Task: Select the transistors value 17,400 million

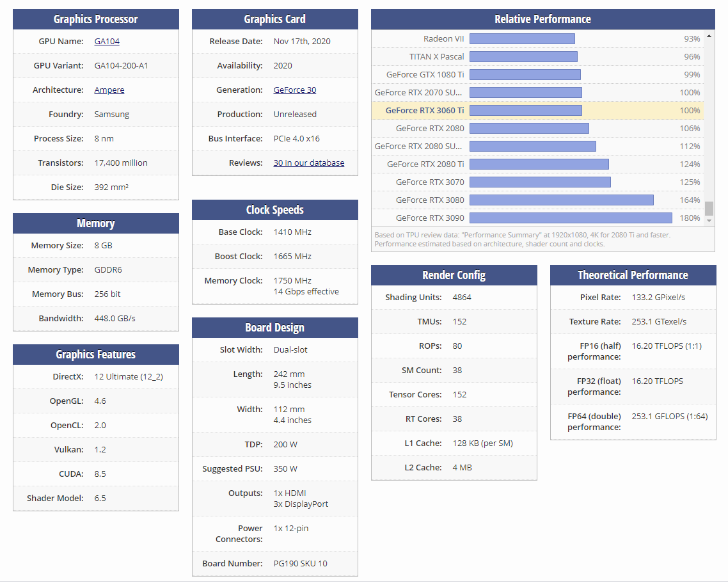Action: [121, 163]
